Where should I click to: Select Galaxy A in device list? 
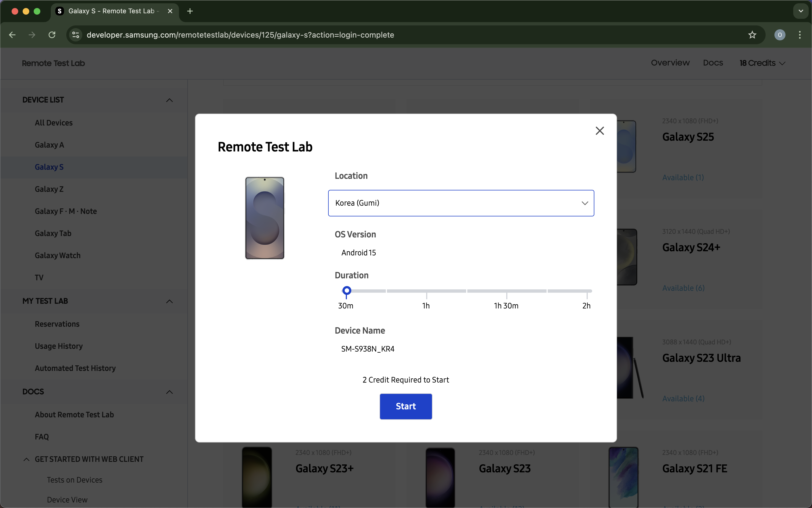click(49, 145)
